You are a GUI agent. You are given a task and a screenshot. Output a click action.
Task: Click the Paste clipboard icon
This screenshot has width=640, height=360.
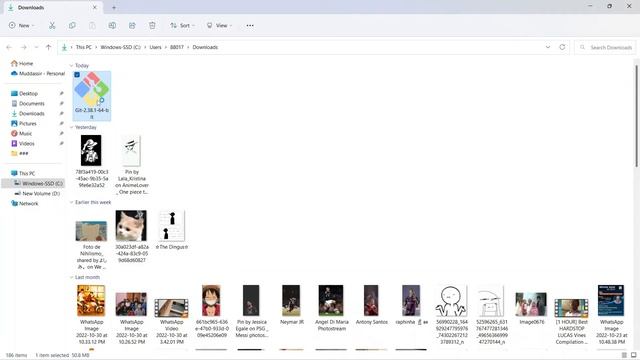coord(92,25)
